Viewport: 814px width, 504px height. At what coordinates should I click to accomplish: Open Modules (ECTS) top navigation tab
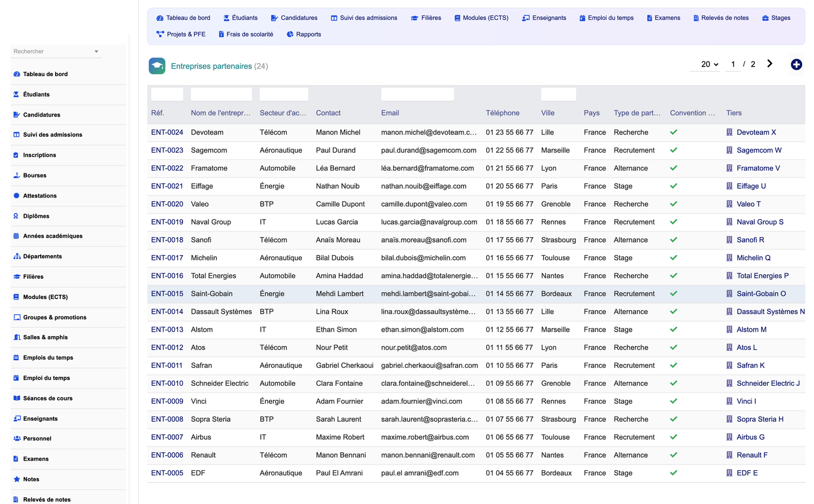coord(481,18)
